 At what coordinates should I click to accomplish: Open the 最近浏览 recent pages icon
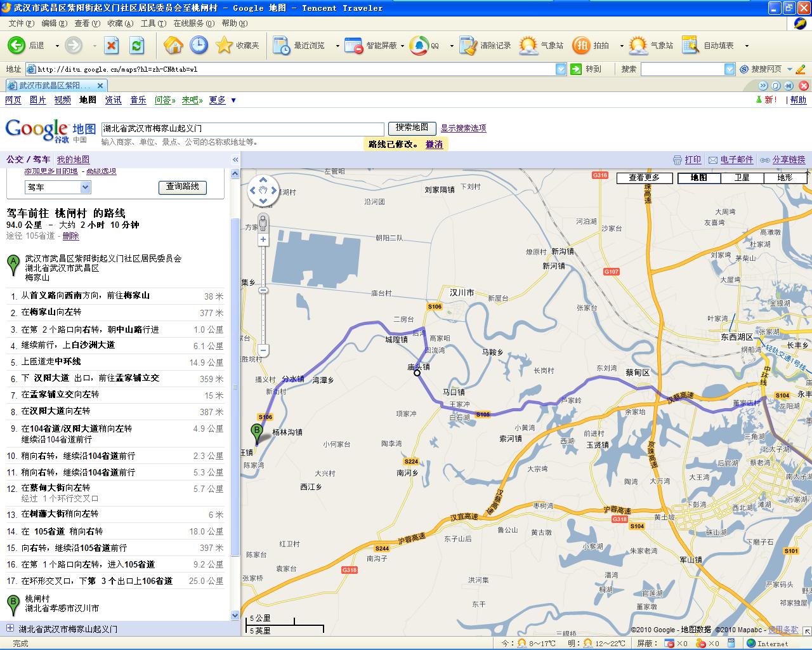pos(281,45)
